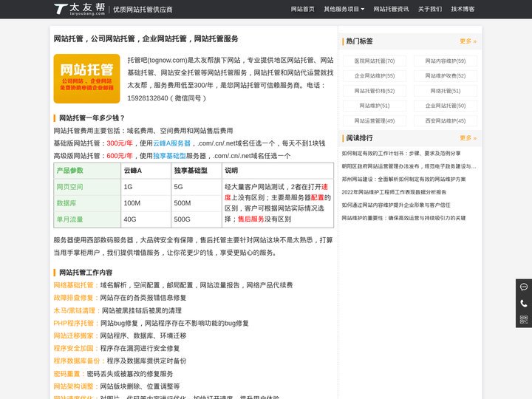532x399 pixels.
Task: Click 更多 link beside 热门标签
Action: click(468, 41)
